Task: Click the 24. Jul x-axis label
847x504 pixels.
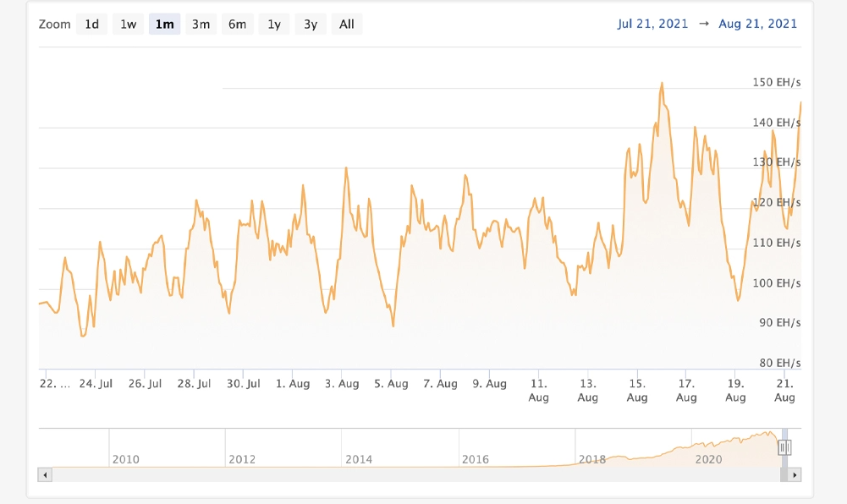Action: coord(96,384)
